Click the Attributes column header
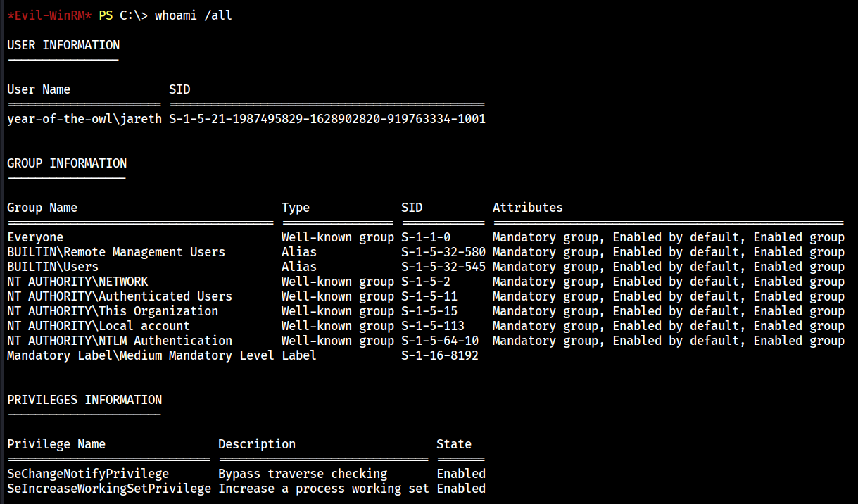This screenshot has height=504, width=858. click(x=528, y=208)
